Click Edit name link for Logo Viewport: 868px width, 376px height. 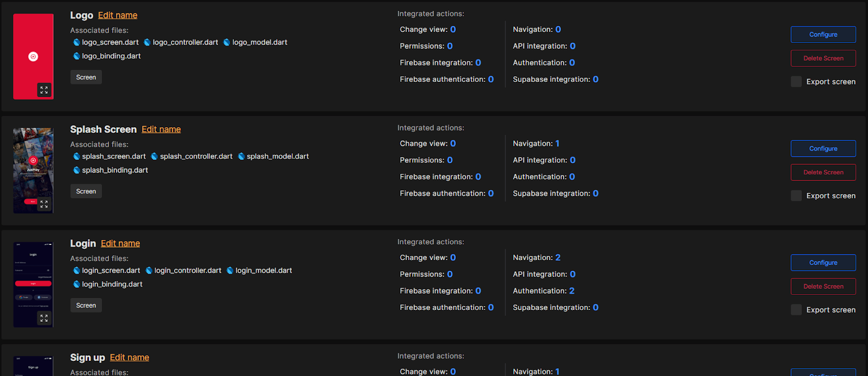tap(118, 15)
